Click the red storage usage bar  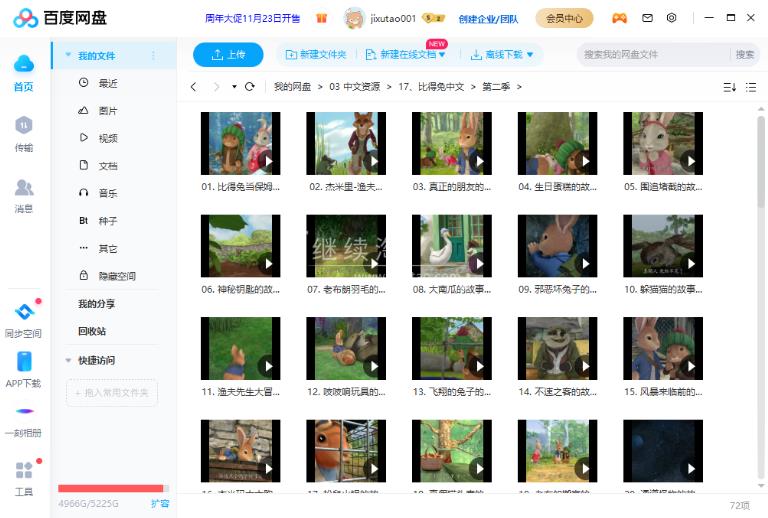coord(111,488)
